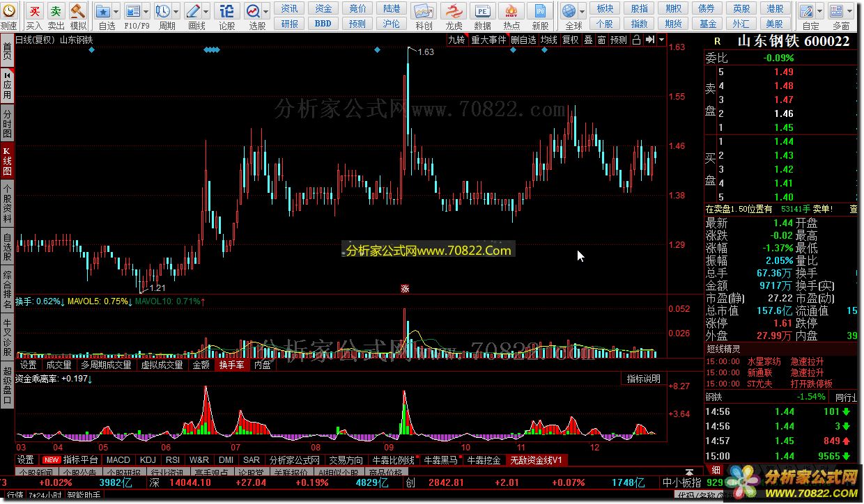The image size is (864, 504).
Task: Click the 周期 period clock icon
Action: pyautogui.click(x=162, y=11)
